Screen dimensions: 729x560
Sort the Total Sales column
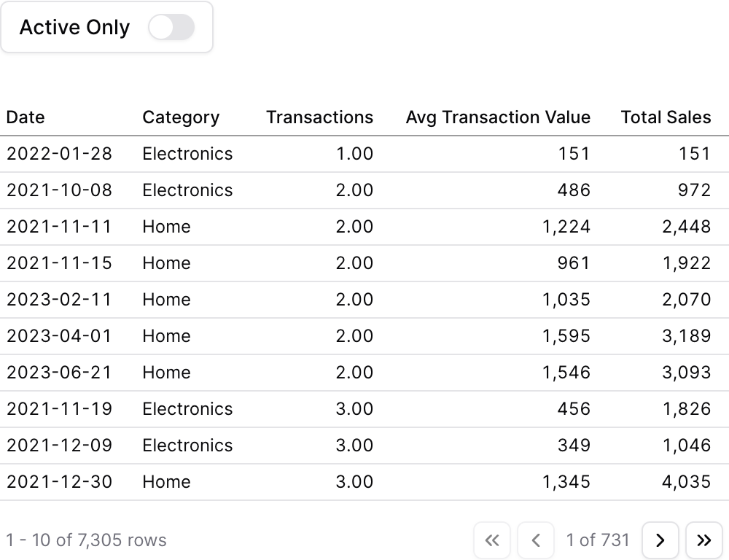(666, 117)
